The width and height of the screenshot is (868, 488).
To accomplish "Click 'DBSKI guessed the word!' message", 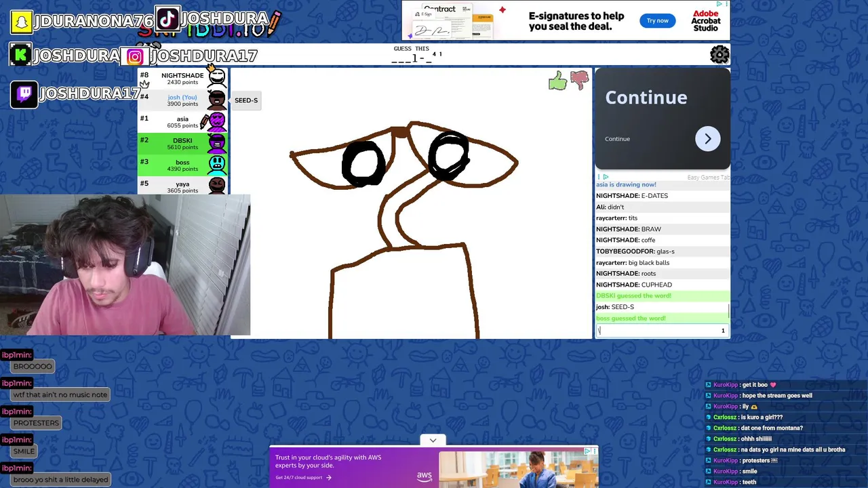I will pyautogui.click(x=633, y=296).
